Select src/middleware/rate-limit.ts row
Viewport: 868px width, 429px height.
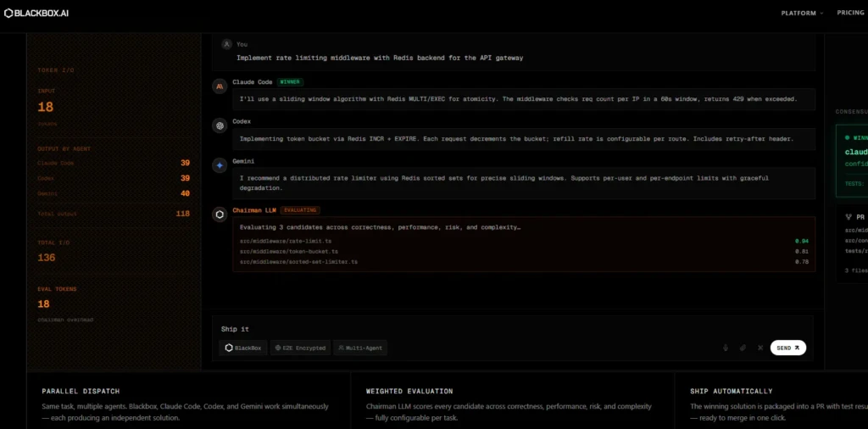pyautogui.click(x=524, y=241)
